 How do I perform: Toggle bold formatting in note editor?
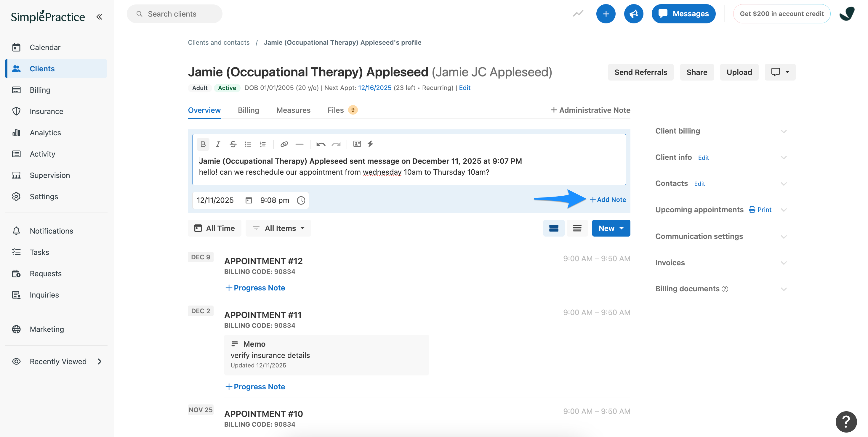coord(203,144)
